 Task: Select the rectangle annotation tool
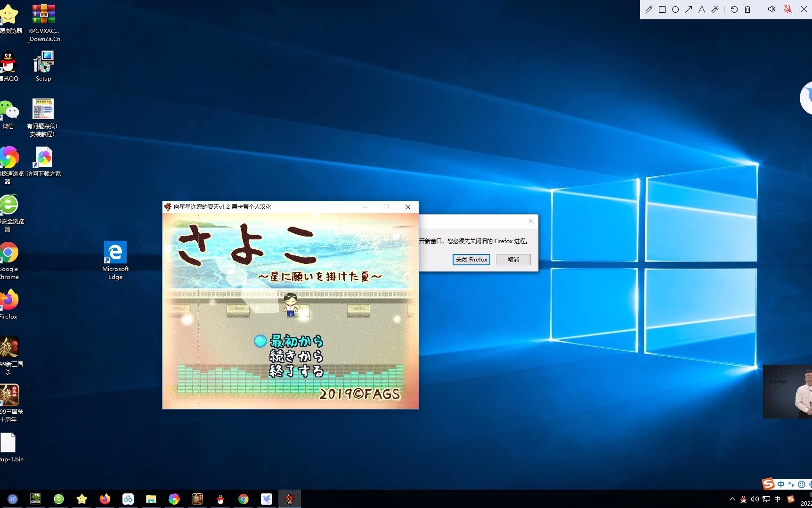pyautogui.click(x=662, y=9)
